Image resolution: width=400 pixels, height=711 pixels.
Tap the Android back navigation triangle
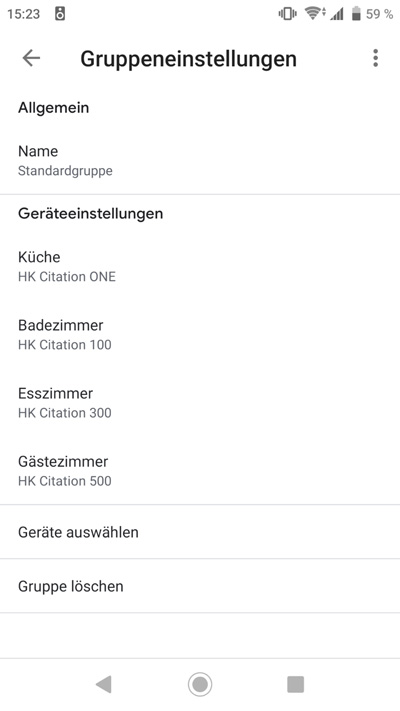click(x=104, y=684)
